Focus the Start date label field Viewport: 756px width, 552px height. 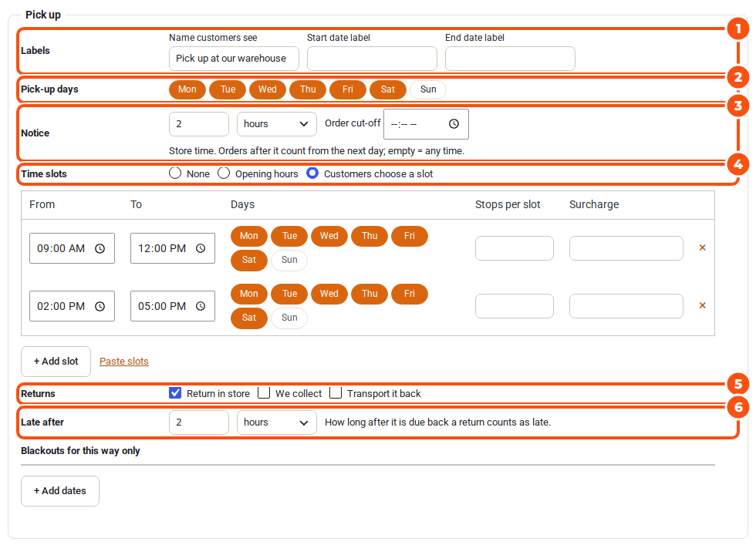[x=372, y=59]
